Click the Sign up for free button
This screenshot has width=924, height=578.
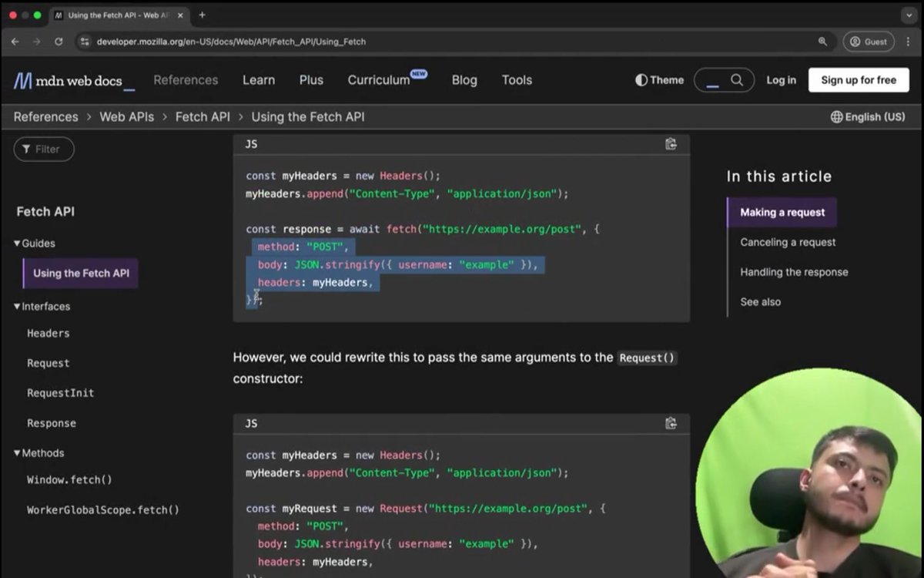pos(859,80)
